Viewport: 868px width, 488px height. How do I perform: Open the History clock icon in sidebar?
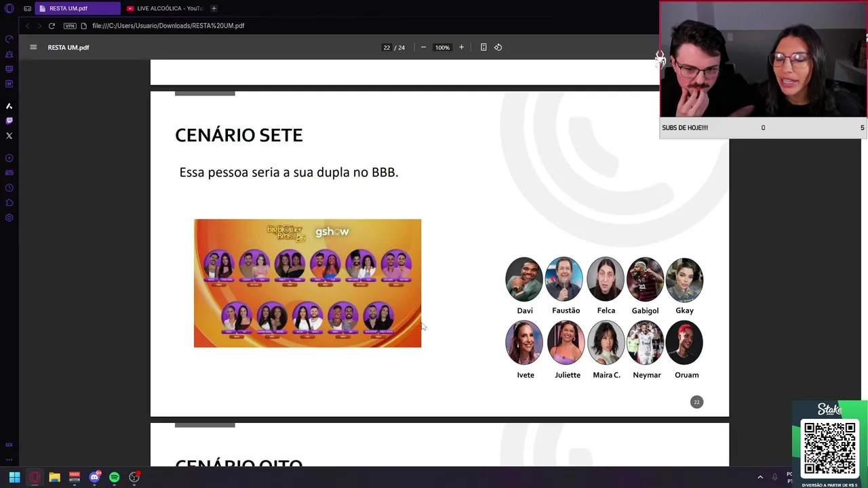click(x=9, y=188)
